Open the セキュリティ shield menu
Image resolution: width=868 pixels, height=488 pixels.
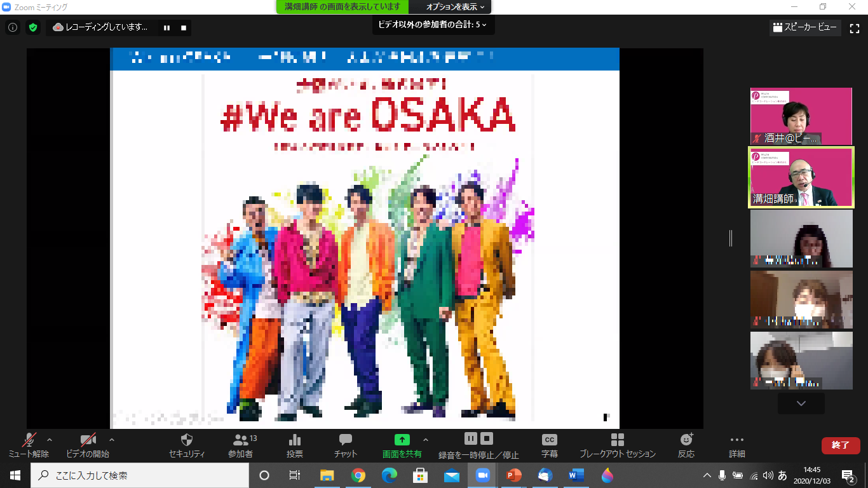tap(187, 445)
